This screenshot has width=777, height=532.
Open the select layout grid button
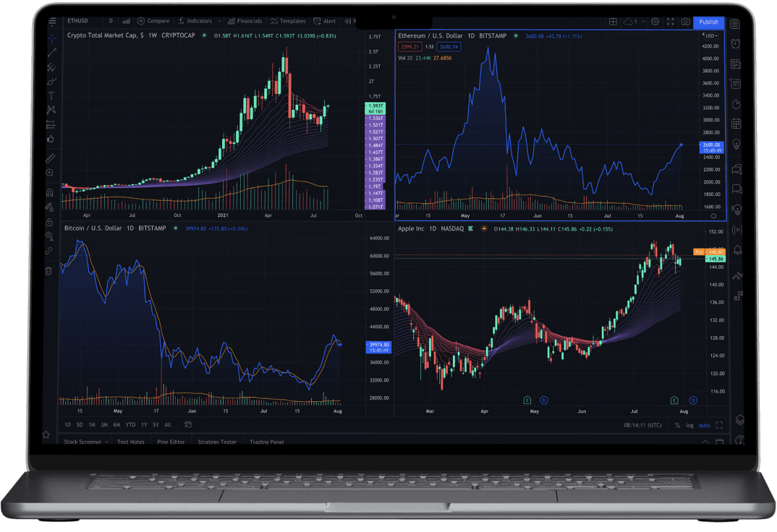click(613, 22)
